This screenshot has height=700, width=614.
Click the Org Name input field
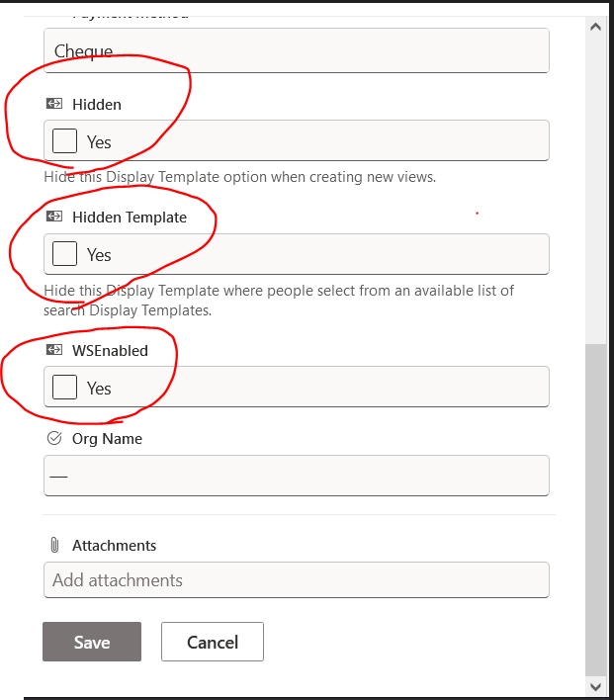297,476
